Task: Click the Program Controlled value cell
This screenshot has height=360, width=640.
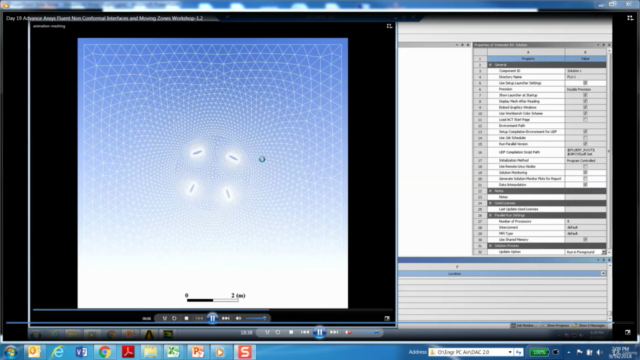Action: [585, 160]
